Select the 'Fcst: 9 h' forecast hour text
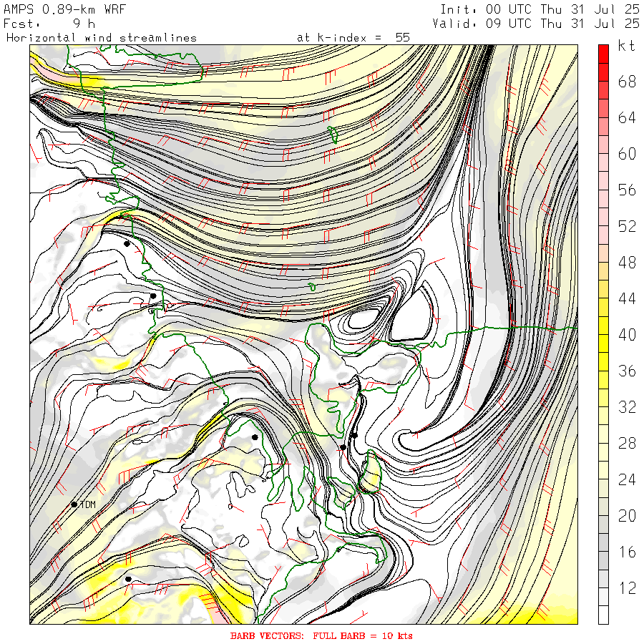The width and height of the screenshot is (644, 644). [x=49, y=24]
